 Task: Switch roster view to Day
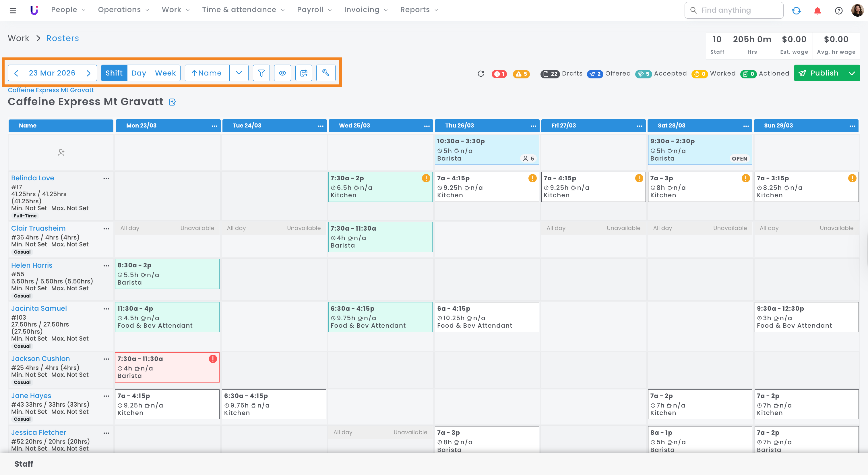pyautogui.click(x=138, y=73)
